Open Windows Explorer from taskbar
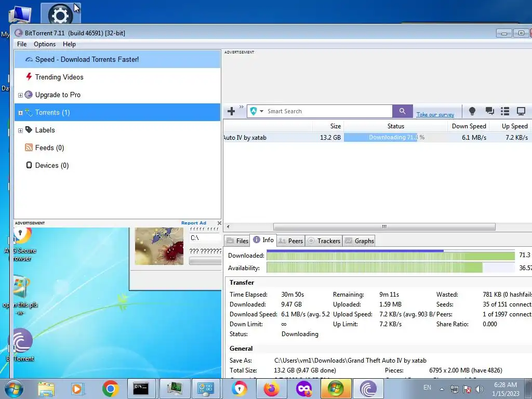 46,389
